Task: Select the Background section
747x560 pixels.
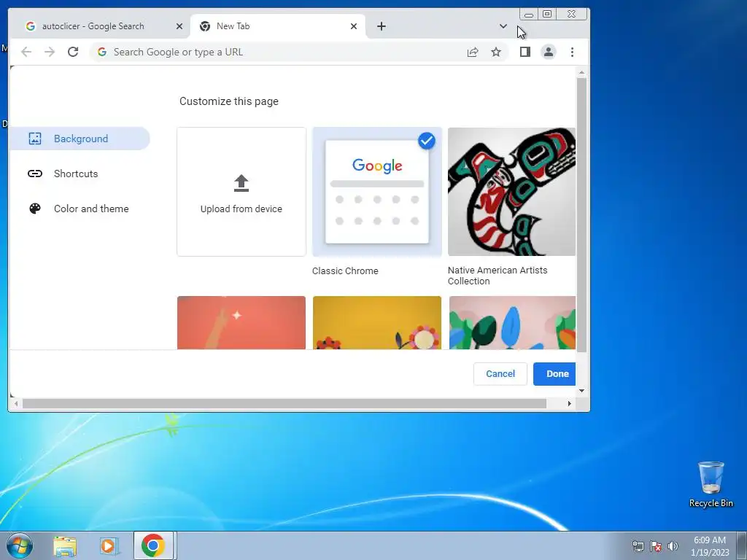Action: tap(80, 139)
